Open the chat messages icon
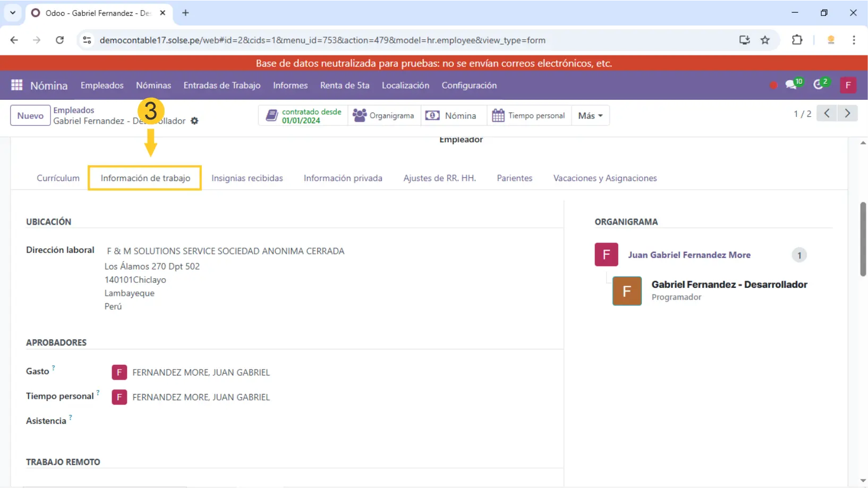868x488 pixels. coord(791,85)
